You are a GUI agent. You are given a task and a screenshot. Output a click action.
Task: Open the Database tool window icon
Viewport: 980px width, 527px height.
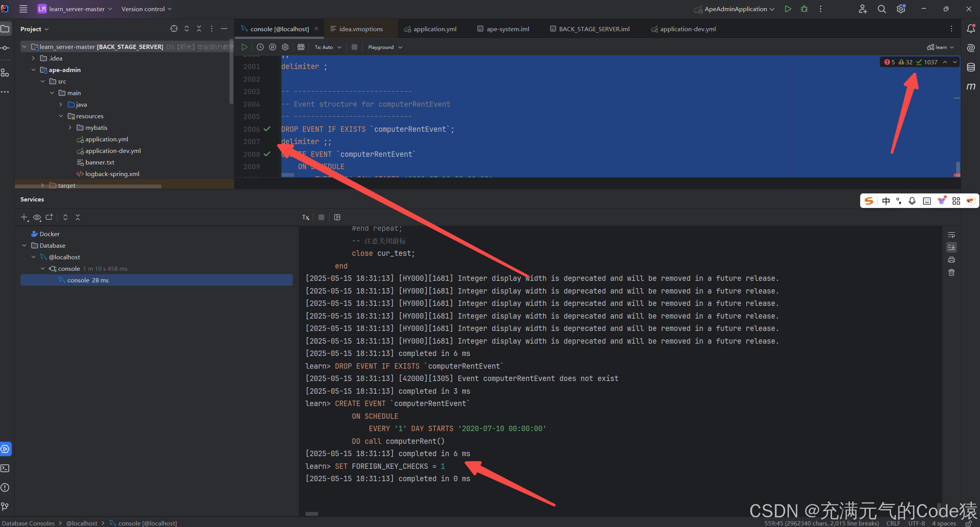coord(971,67)
